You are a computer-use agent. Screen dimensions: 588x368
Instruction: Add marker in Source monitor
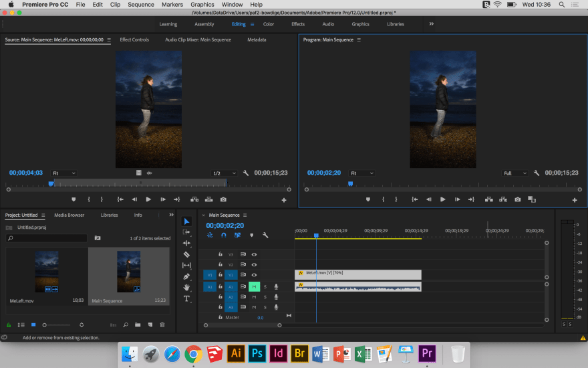tap(73, 199)
